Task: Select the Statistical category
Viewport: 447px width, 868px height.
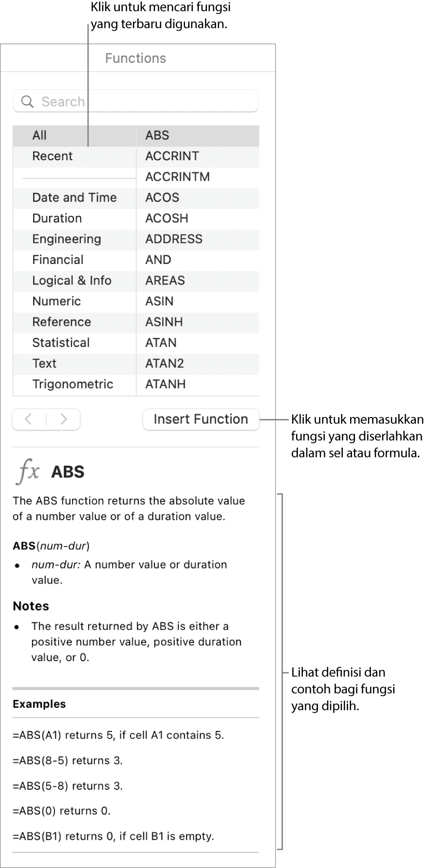Action: coord(61,343)
